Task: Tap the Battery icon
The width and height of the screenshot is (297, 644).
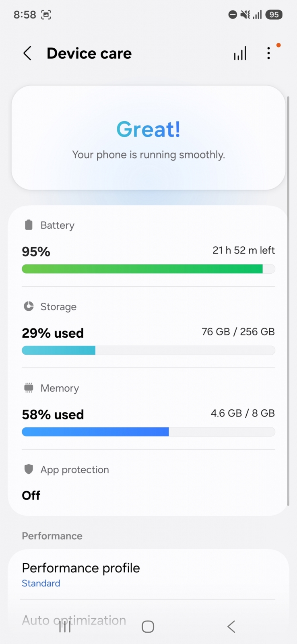Action: tap(29, 225)
